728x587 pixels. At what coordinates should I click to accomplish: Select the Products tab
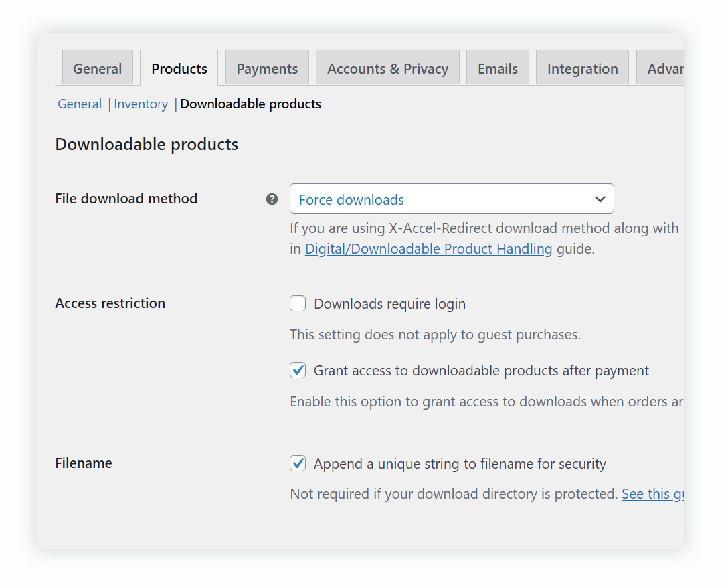(x=179, y=68)
